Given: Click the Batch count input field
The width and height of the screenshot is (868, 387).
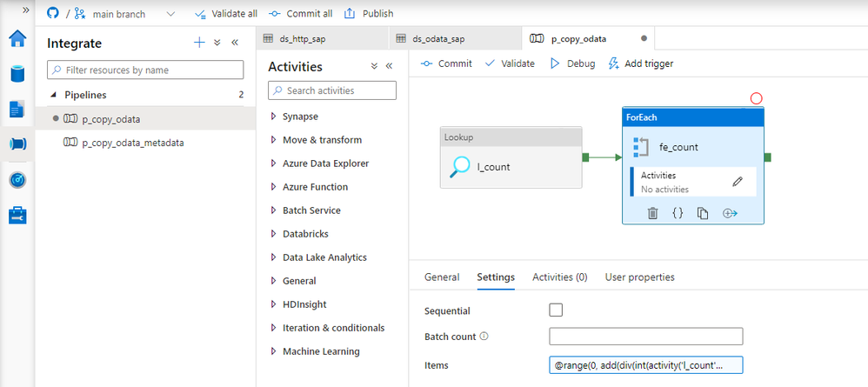Looking at the screenshot, I should pos(645,337).
